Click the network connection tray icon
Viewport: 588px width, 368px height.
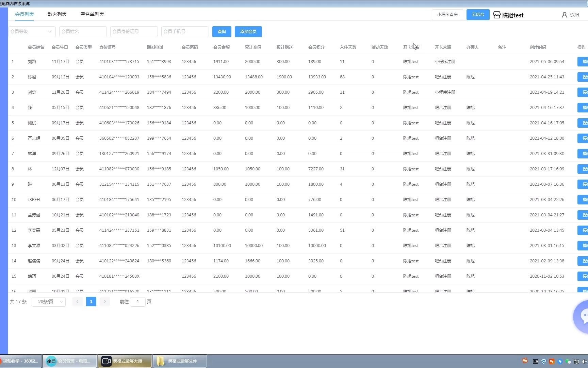click(x=576, y=361)
